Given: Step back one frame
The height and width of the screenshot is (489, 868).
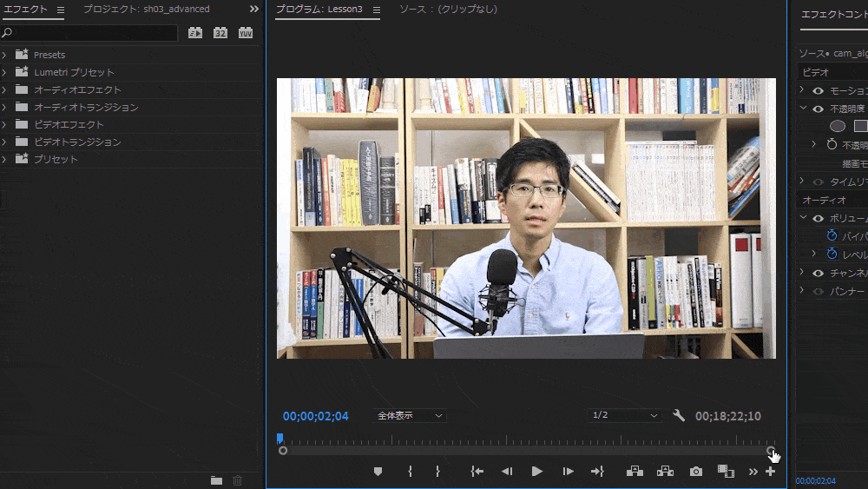Looking at the screenshot, I should [x=507, y=472].
